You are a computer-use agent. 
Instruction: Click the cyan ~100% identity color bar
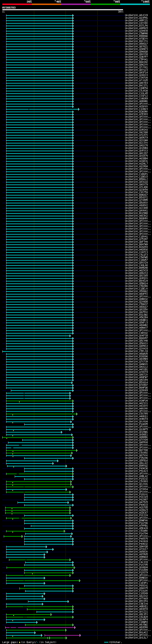click(x=135, y=4)
